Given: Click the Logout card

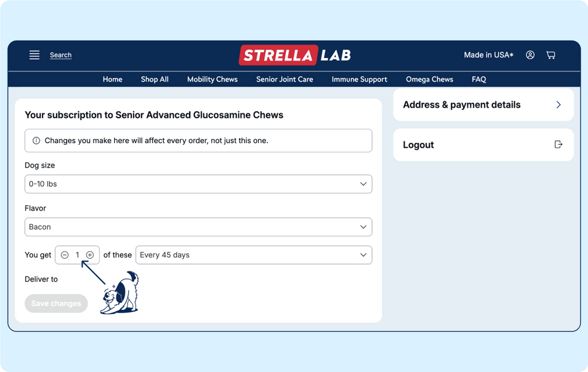Looking at the screenshot, I should pyautogui.click(x=482, y=145).
